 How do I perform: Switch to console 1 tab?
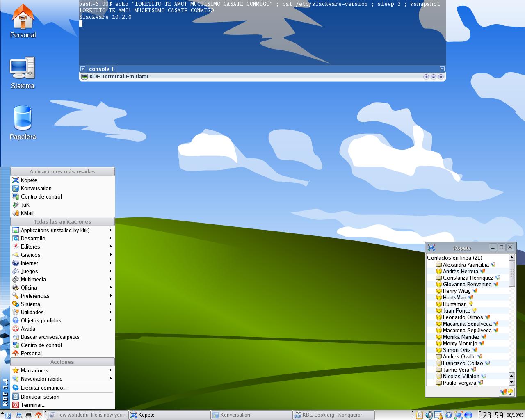(x=101, y=69)
